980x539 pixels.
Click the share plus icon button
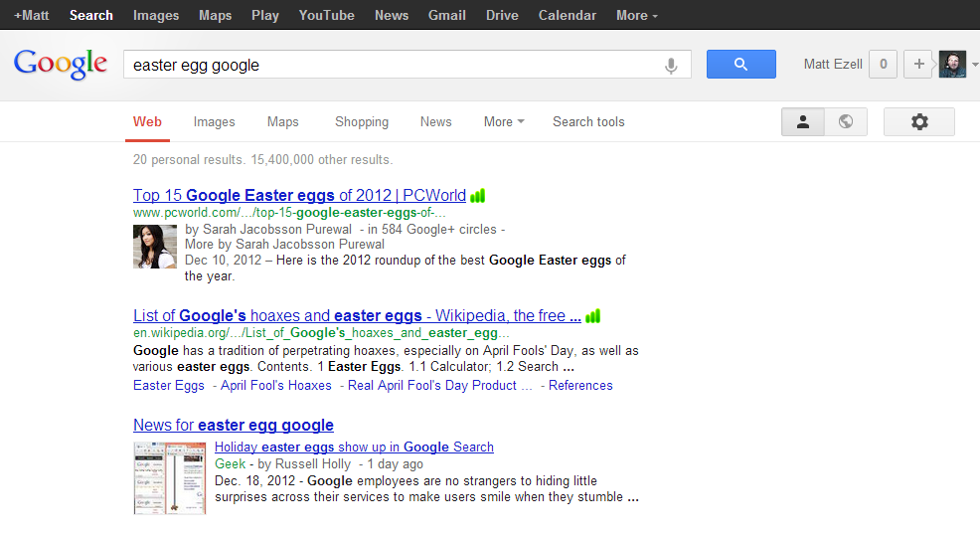pyautogui.click(x=918, y=64)
